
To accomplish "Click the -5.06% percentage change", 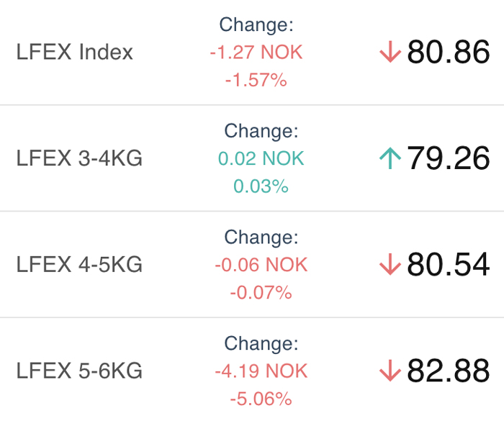I will (x=261, y=399).
